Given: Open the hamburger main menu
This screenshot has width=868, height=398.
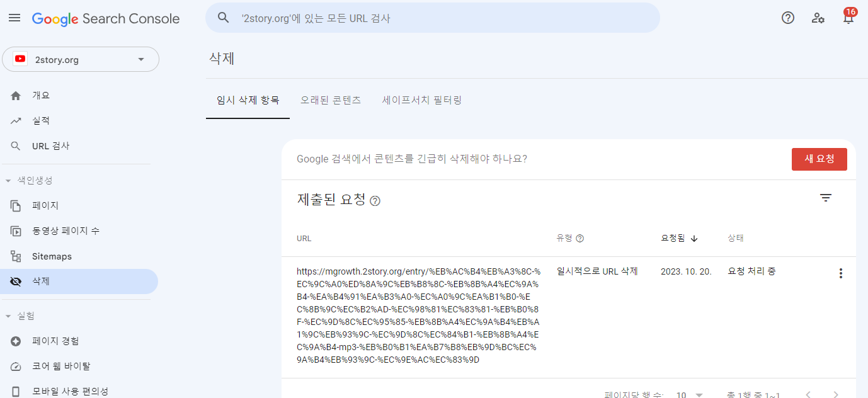Looking at the screenshot, I should click(x=14, y=18).
